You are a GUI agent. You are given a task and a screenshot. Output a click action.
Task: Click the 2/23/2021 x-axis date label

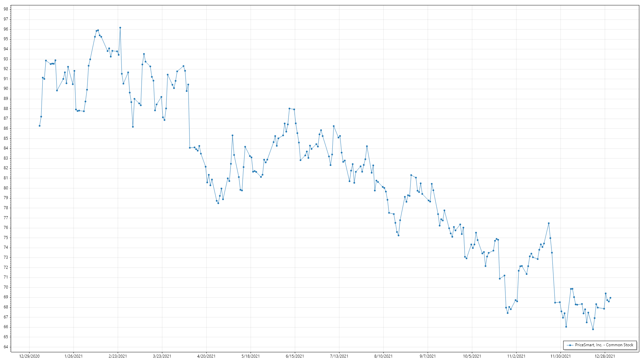tap(118, 356)
